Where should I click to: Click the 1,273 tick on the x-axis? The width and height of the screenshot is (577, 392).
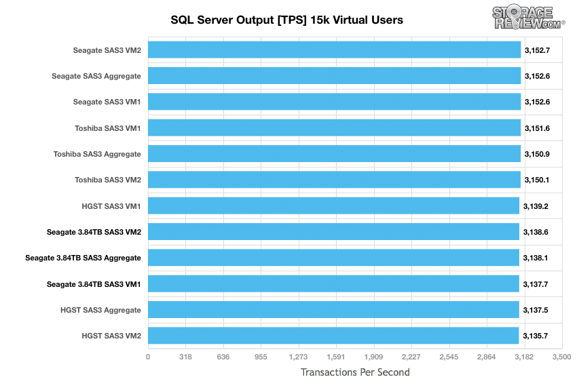[299, 357]
